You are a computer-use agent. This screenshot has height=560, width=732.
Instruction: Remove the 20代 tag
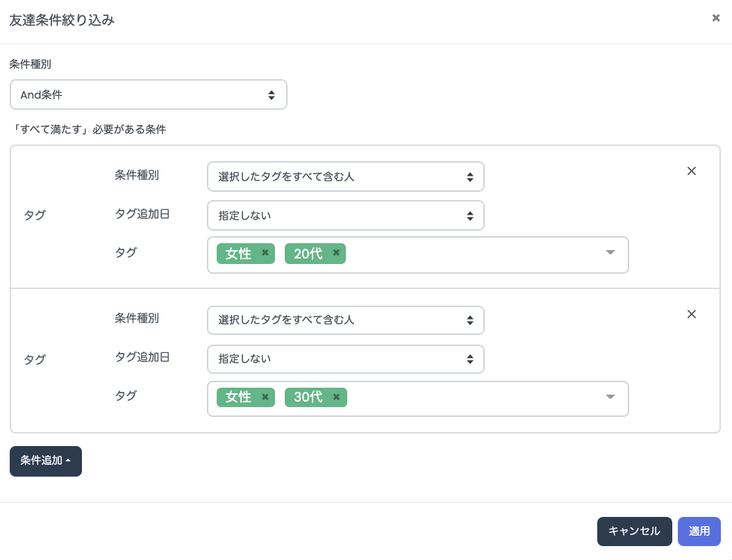click(336, 253)
